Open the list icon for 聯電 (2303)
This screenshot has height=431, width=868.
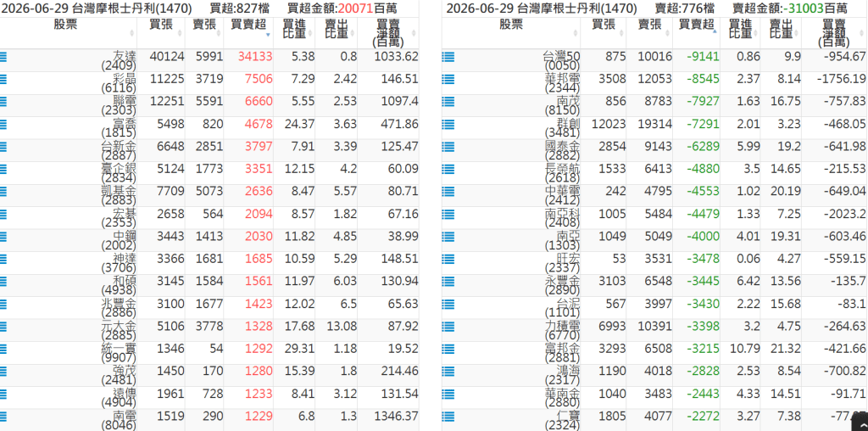3,101
